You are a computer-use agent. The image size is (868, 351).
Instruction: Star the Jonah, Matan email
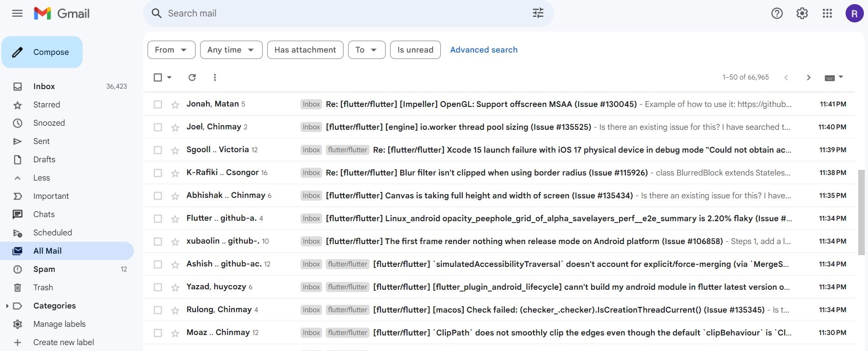point(175,105)
